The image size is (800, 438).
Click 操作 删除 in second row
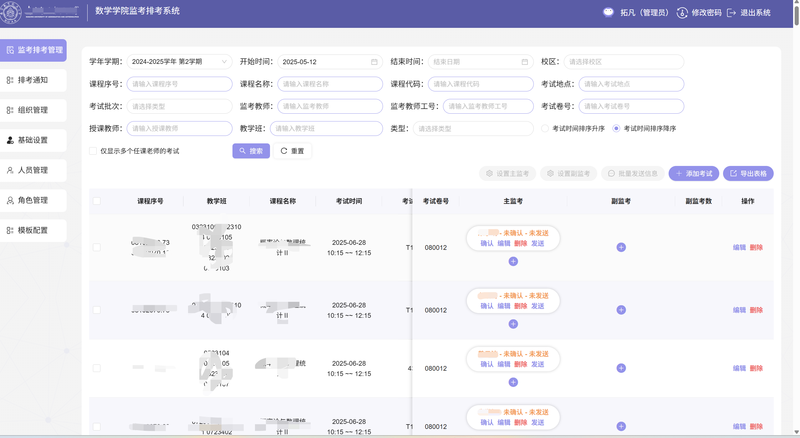tap(756, 310)
